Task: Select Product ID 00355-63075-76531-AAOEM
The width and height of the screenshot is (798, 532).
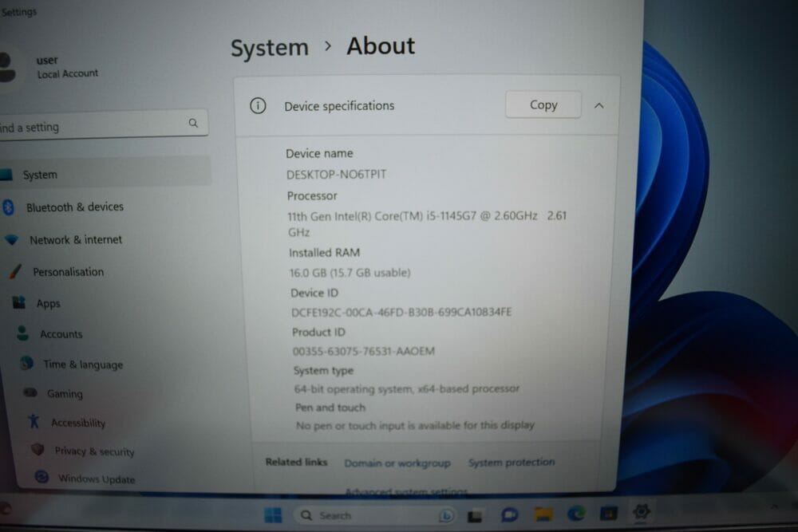Action: [364, 351]
